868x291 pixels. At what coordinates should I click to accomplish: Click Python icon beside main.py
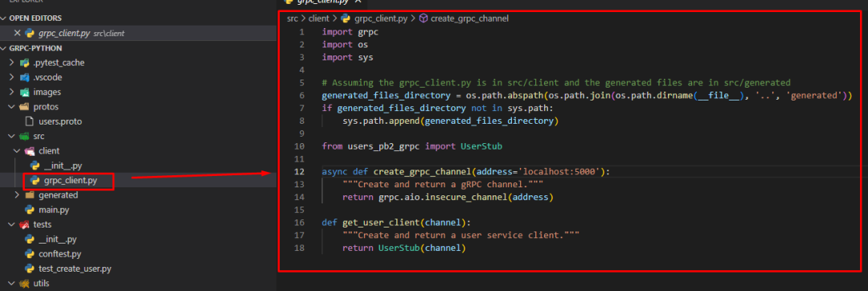pos(30,210)
